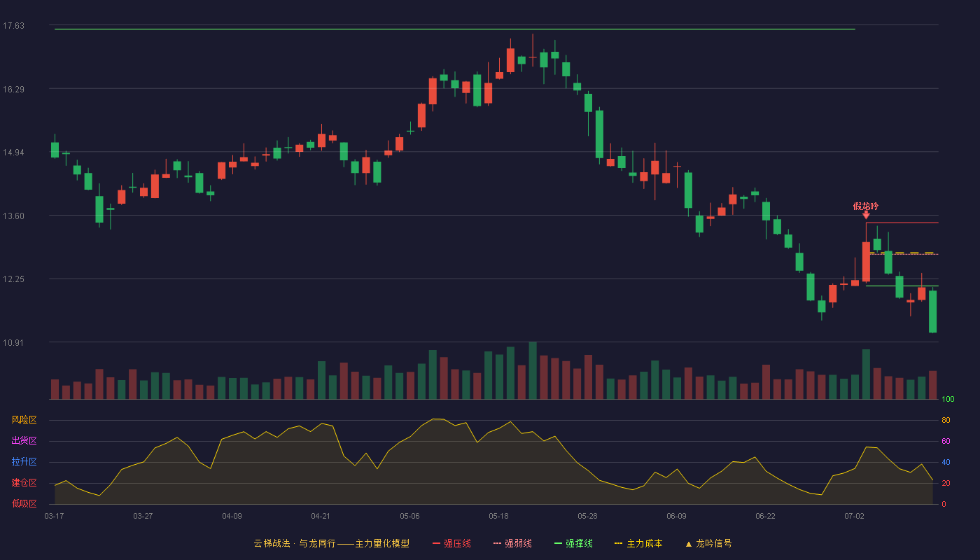This screenshot has height=560, width=980.
Task: Click the 拉升区 zone label
Action: [24, 462]
